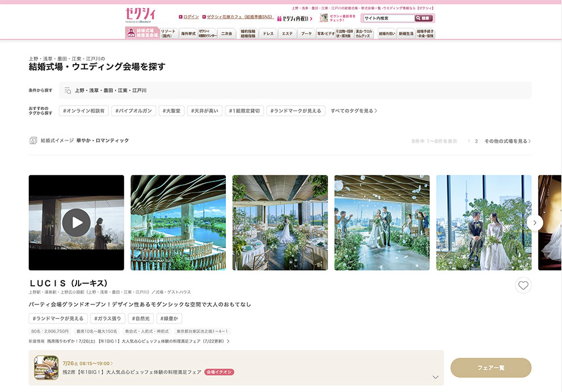This screenshot has width=562, height=392.
Task: Select the 海外挙式 navigation tab
Action: [188, 34]
